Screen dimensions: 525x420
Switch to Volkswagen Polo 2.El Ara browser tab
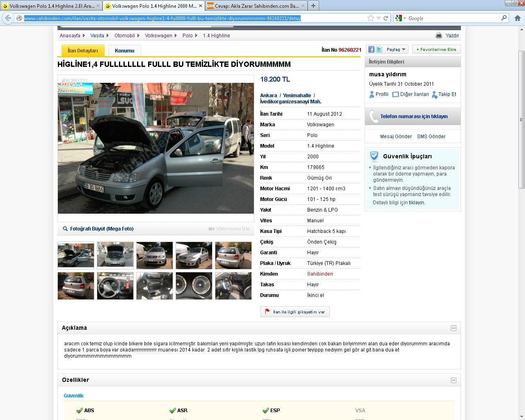(51, 6)
